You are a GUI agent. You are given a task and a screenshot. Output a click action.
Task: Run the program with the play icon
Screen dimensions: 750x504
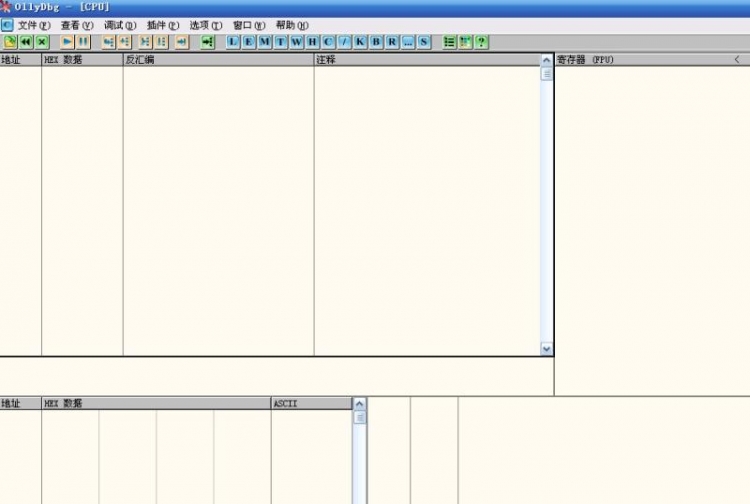pyautogui.click(x=67, y=42)
